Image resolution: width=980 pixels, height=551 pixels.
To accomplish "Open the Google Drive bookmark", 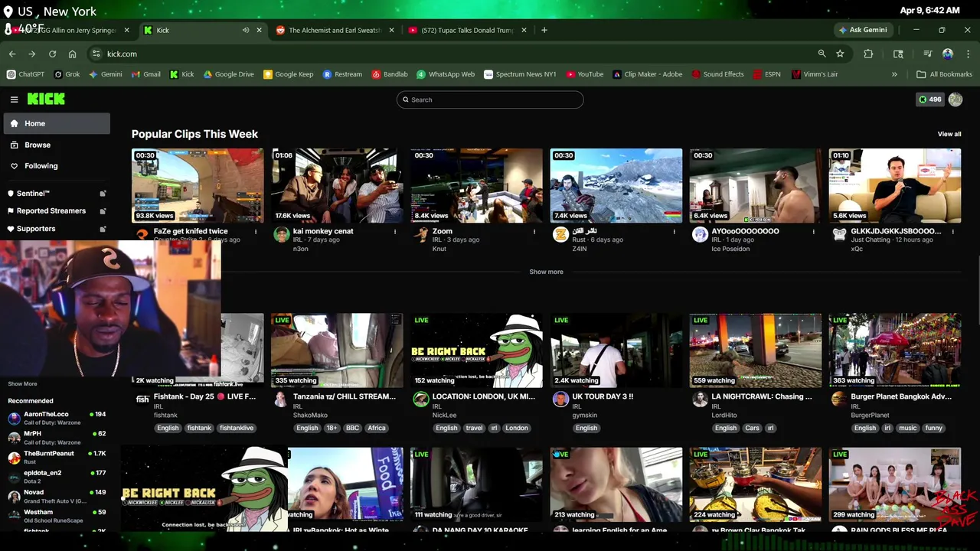I will pyautogui.click(x=228, y=74).
